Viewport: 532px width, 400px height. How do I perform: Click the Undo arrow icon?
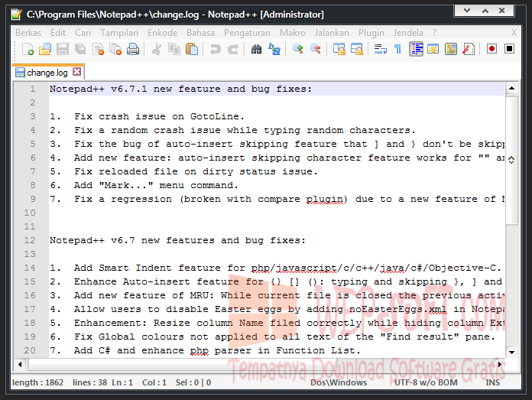(215, 49)
